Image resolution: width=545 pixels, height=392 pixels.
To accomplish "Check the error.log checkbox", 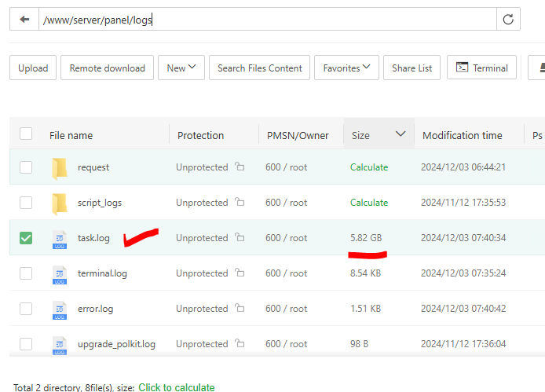I will point(26,309).
